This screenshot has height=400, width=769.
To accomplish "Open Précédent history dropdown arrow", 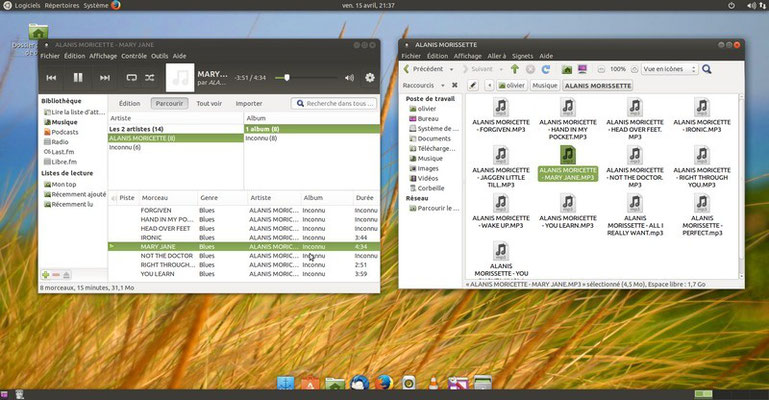I will click(453, 69).
